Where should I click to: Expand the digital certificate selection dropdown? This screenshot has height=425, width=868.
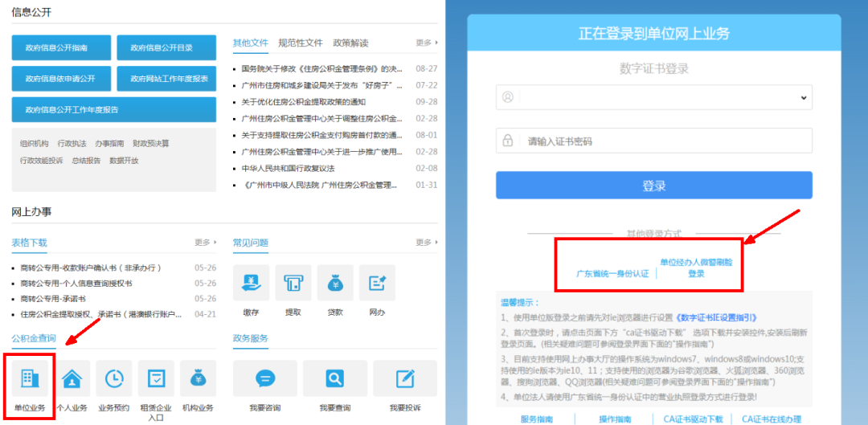coord(653,97)
